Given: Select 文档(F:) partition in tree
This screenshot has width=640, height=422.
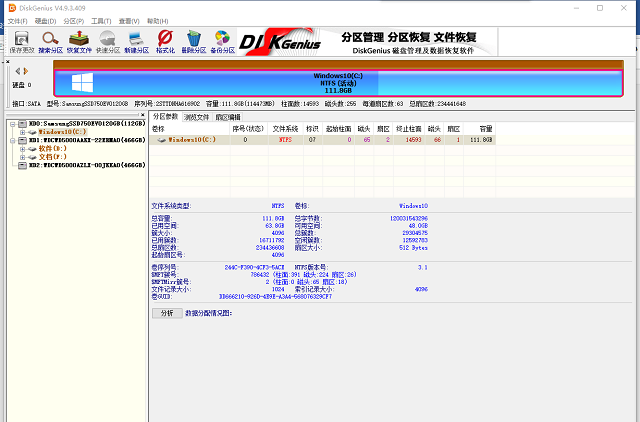Looking at the screenshot, I should [x=52, y=157].
